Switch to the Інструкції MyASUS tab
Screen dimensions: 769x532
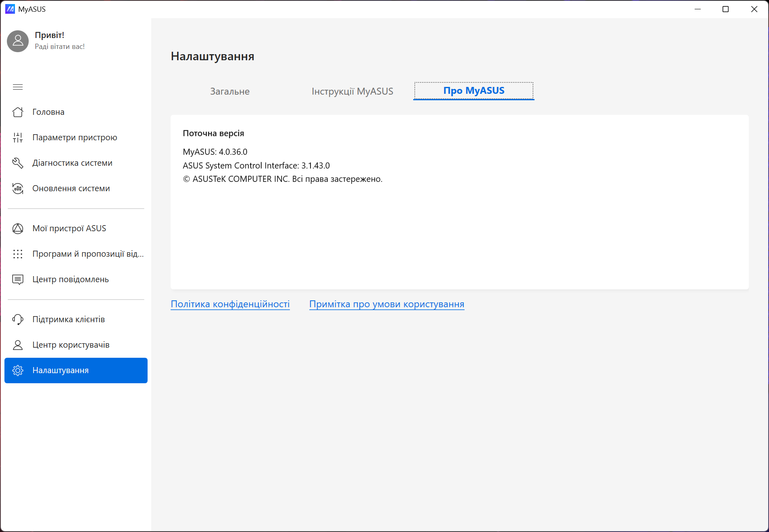(x=352, y=91)
